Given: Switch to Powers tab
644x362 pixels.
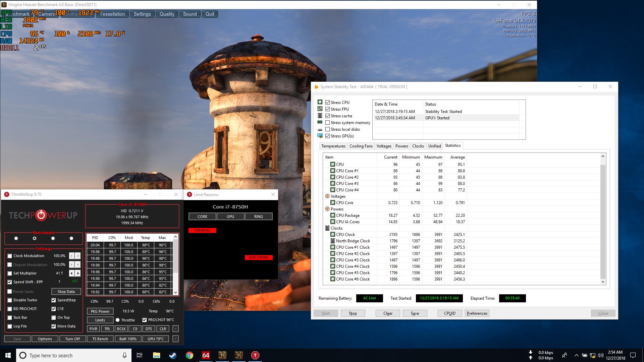Looking at the screenshot, I should tap(401, 146).
